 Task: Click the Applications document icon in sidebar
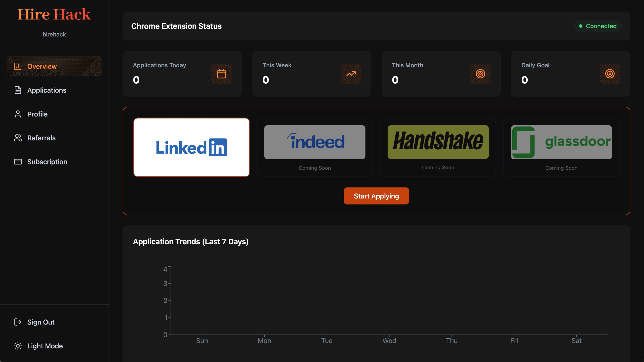(18, 90)
